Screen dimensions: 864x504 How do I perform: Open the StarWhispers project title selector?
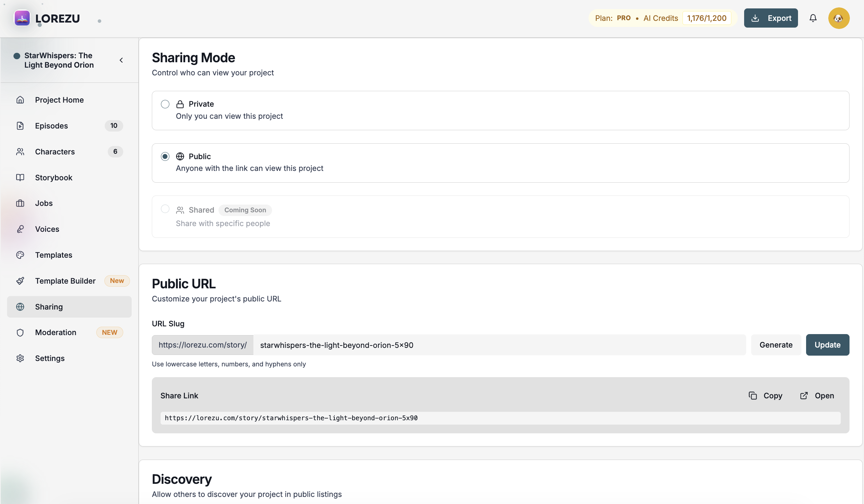59,60
